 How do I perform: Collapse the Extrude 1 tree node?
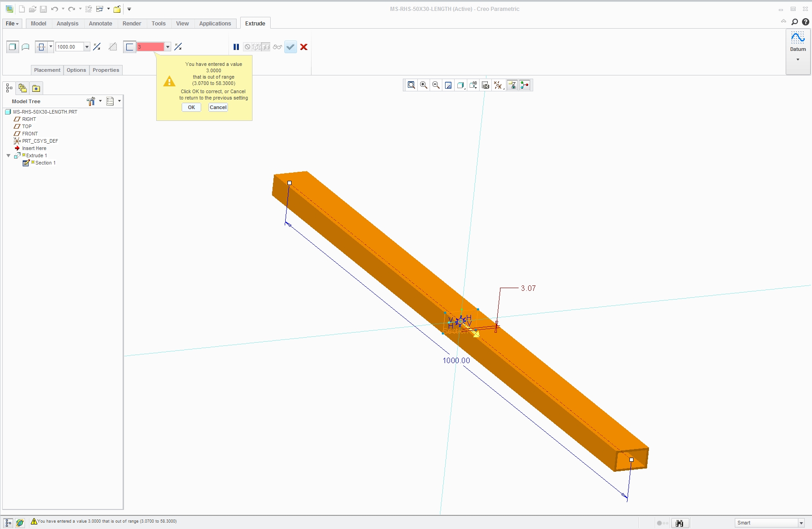8,155
